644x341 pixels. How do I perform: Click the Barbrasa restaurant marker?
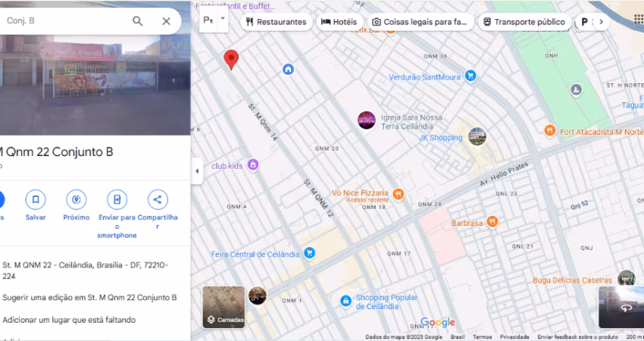point(492,222)
